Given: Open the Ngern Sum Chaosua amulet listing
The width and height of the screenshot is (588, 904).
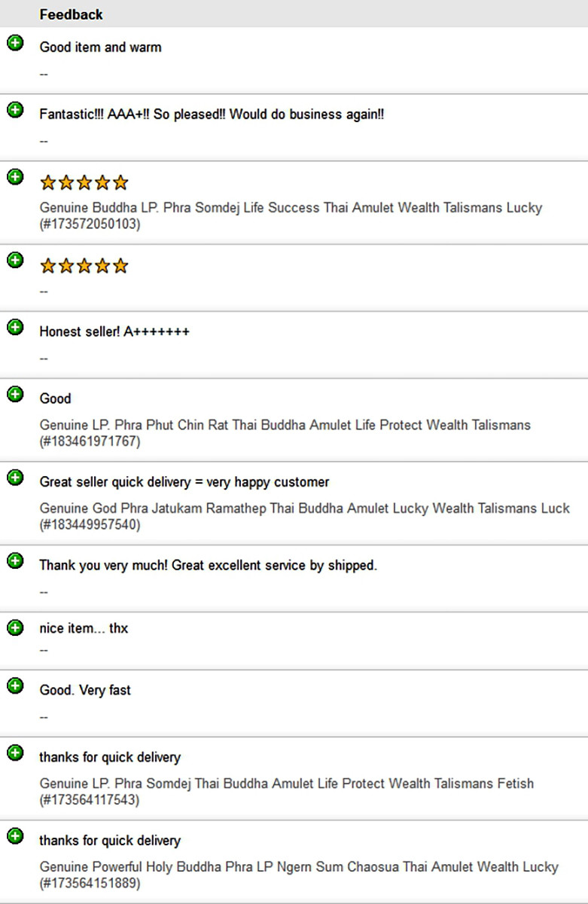Looking at the screenshot, I should 299,875.
